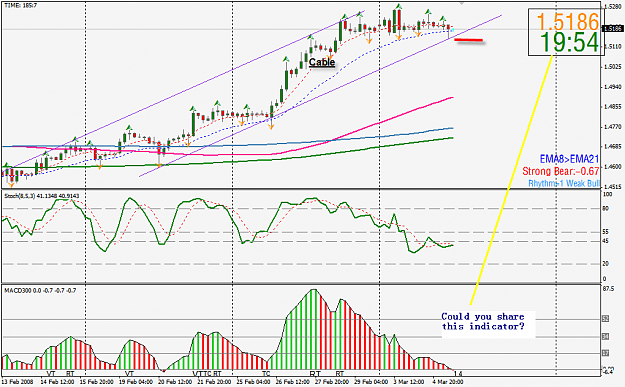Image resolution: width=625 pixels, height=387 pixels.
Task: Click the stochastic 100 level label
Action: [607, 194]
